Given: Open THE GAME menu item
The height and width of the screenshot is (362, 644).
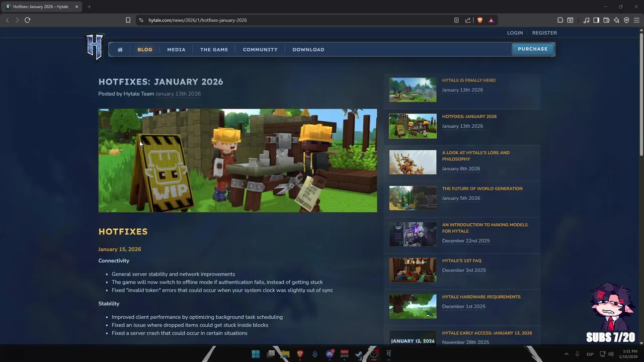Looking at the screenshot, I should (214, 49).
